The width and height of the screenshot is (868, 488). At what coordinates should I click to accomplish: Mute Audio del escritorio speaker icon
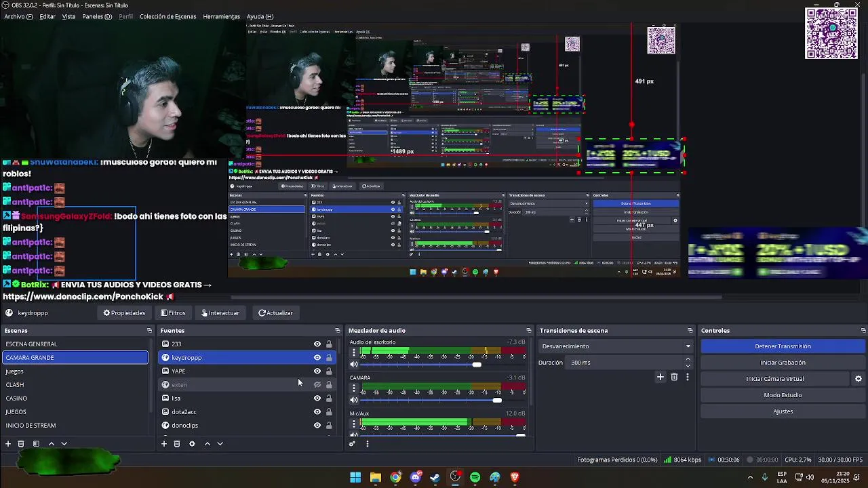[353, 365]
